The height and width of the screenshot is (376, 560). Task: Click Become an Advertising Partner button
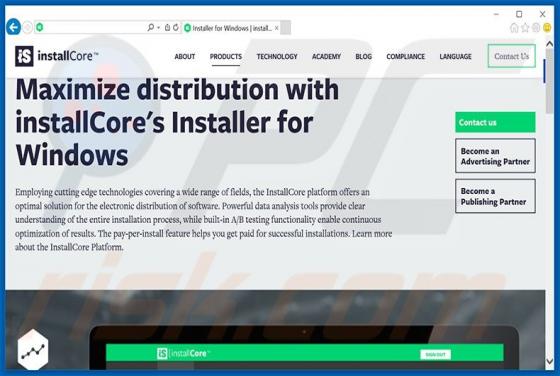coord(495,156)
